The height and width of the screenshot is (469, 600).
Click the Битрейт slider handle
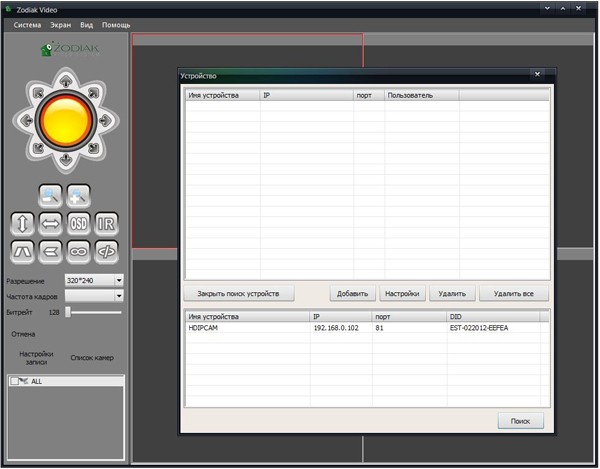tap(69, 312)
